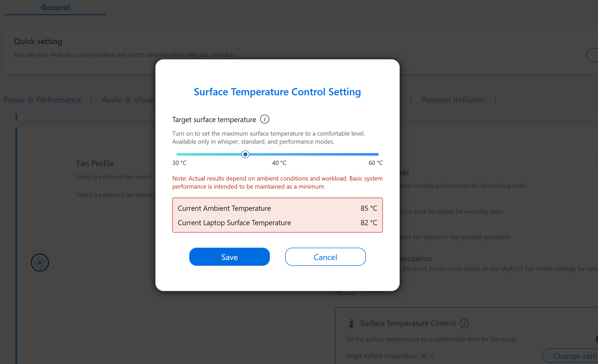The width and height of the screenshot is (598, 364).
Task: Cancel the temperature control dialog
Action: pos(325,257)
